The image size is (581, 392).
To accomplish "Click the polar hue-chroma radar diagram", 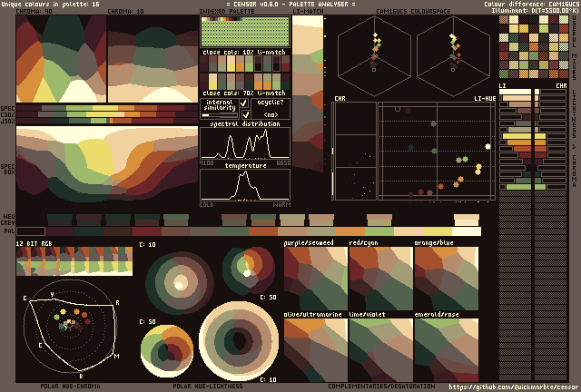I will [70, 326].
